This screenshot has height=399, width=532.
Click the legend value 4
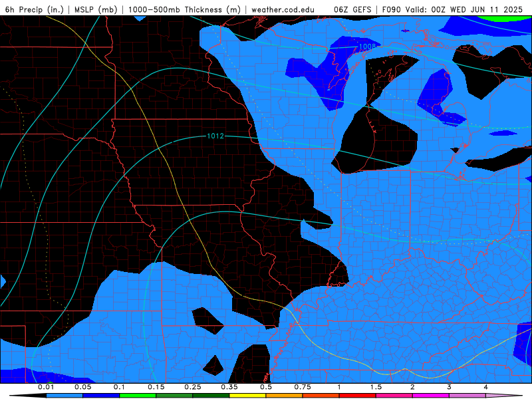[486, 387]
